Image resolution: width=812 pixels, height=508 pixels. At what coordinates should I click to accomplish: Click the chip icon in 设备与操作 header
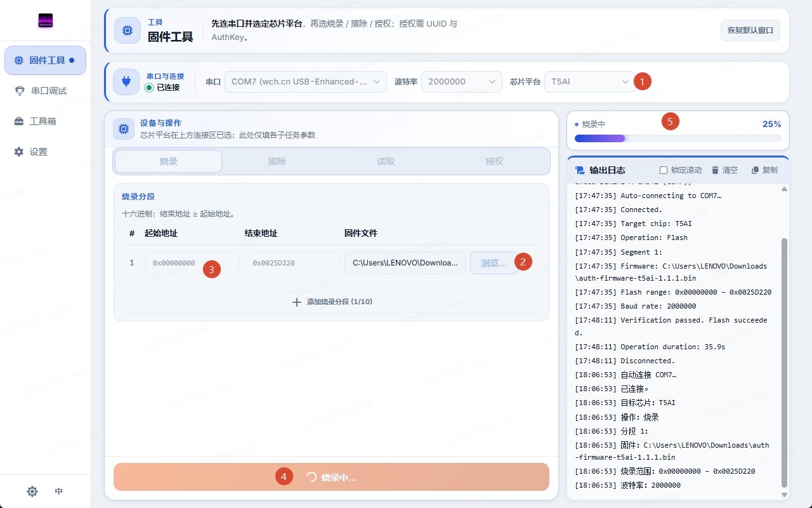(x=123, y=129)
